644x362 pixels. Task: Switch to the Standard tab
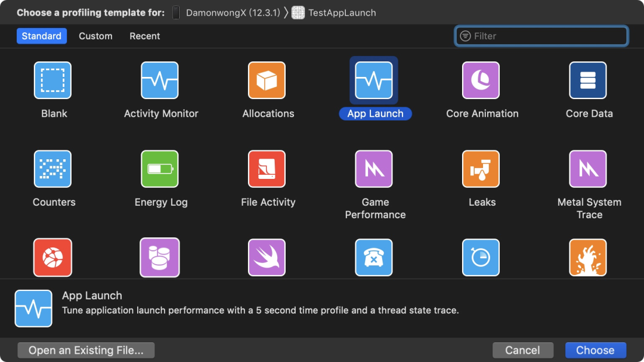pyautogui.click(x=42, y=36)
